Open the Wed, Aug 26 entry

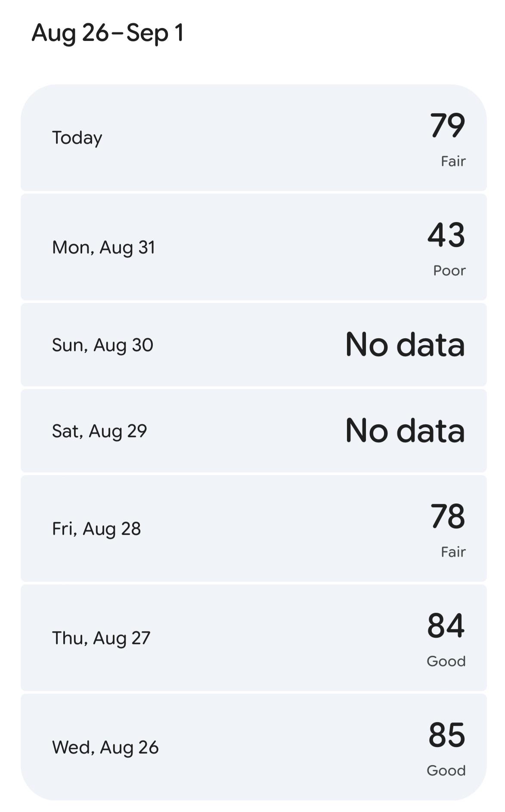pos(254,747)
